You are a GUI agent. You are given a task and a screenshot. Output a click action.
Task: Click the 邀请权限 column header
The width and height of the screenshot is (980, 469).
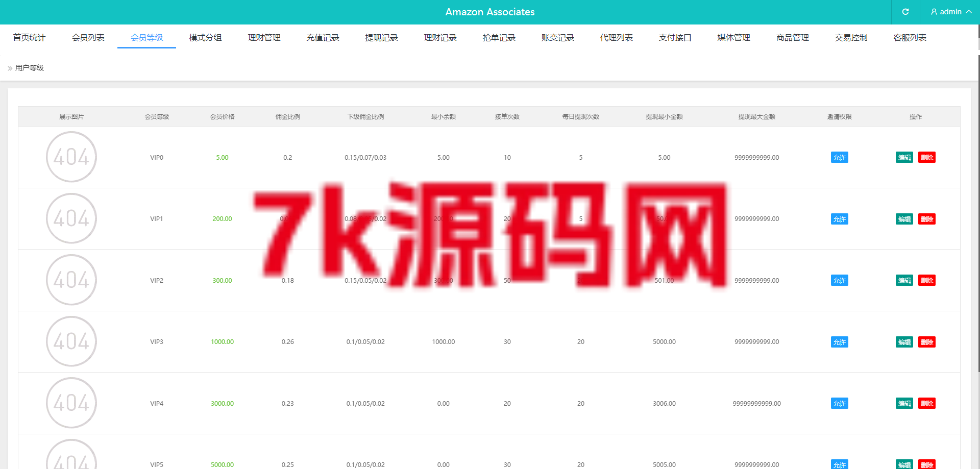[x=839, y=116]
